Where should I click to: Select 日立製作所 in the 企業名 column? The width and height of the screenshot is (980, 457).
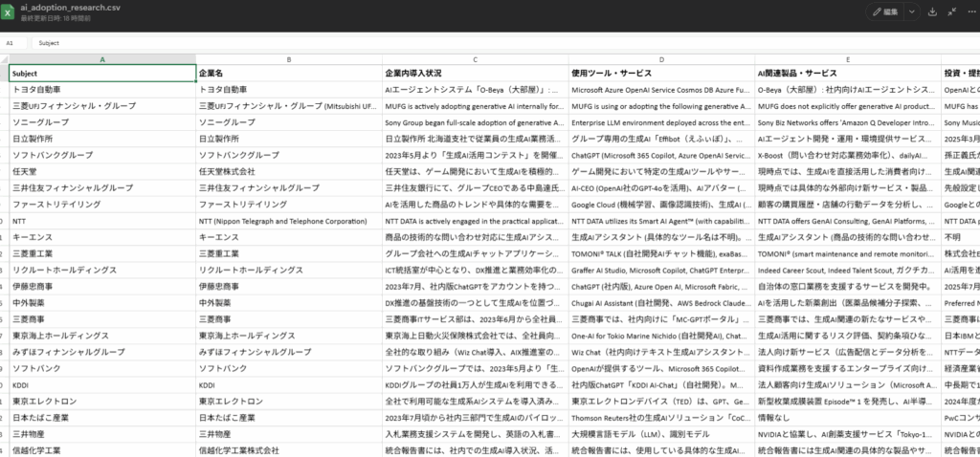click(x=289, y=139)
